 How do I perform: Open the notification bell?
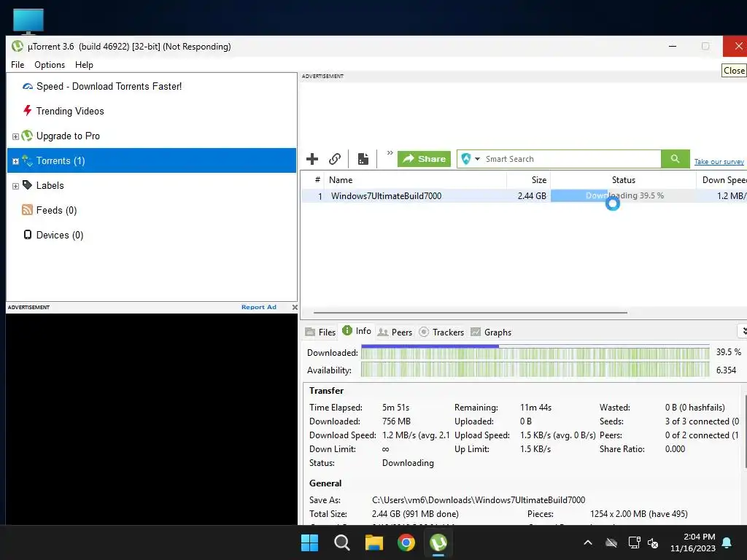pos(727,542)
